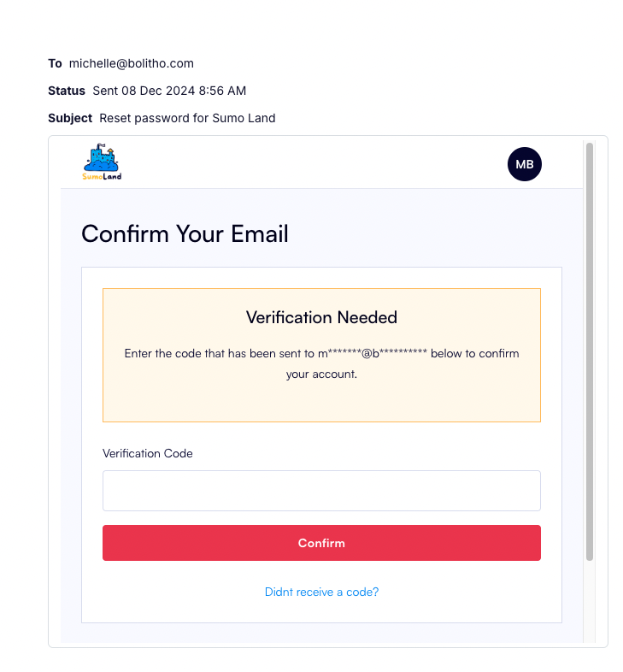Viewport: 623px width, 672px height.
Task: Click the Verification Needed title
Action: [321, 317]
